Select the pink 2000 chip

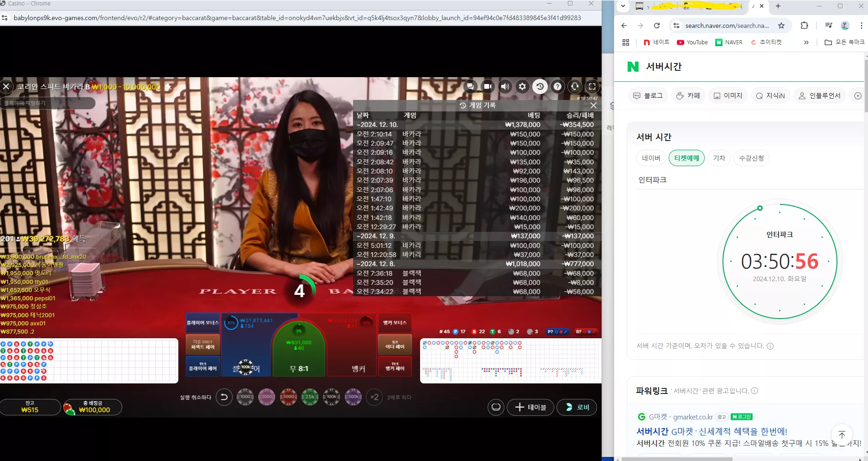click(x=267, y=397)
